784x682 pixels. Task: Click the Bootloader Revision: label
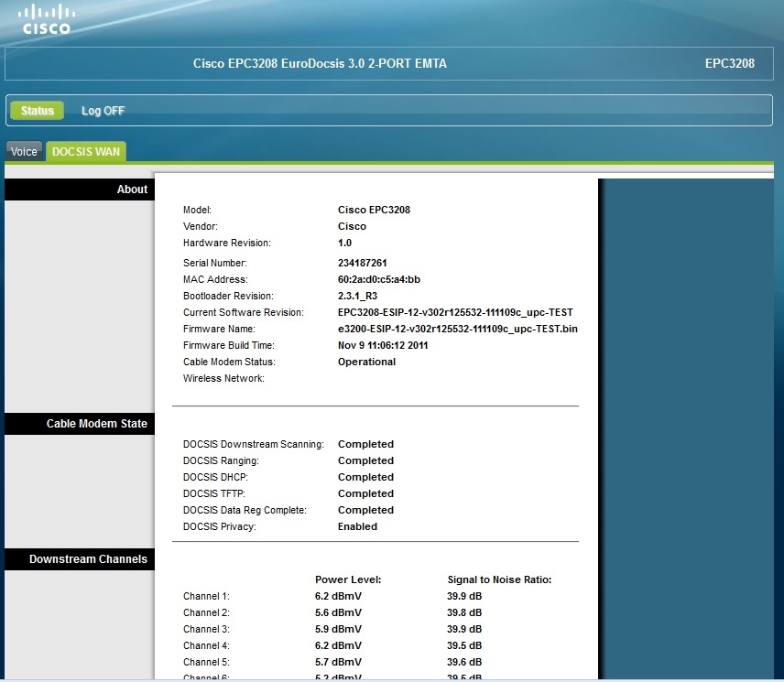[x=228, y=296]
